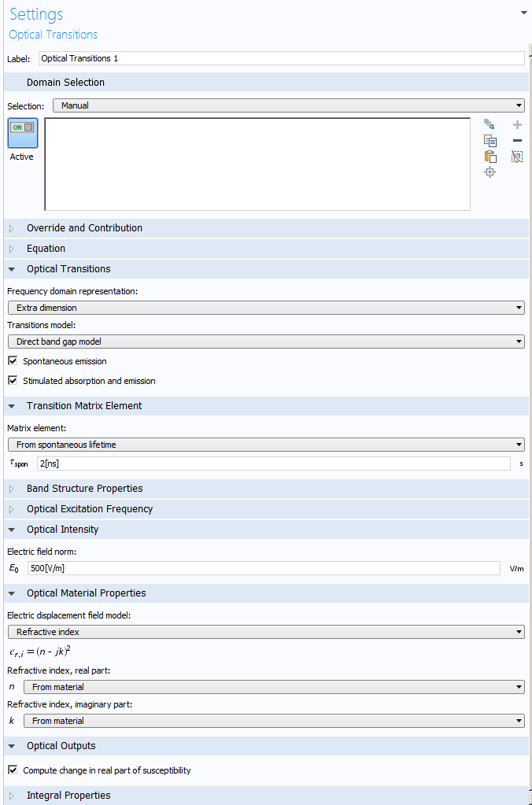Click the Copy Selection icon
Viewport: 532px width, 805px height.
pyautogui.click(x=490, y=140)
